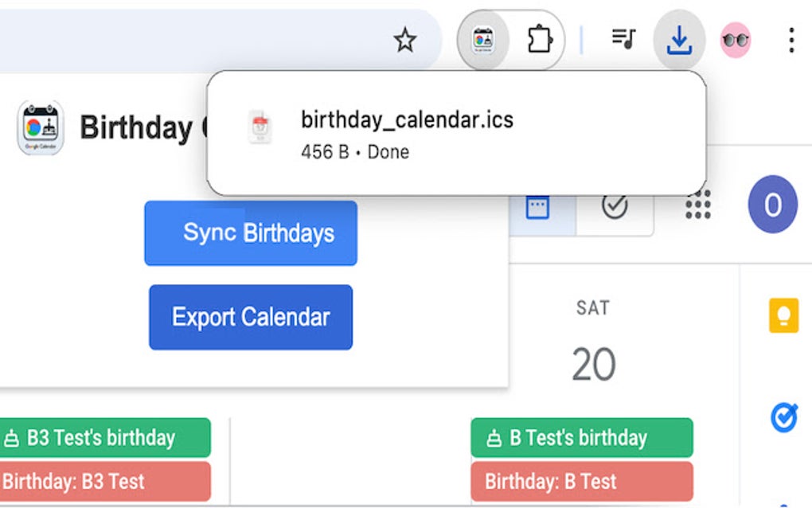812x508 pixels.
Task: Open the Google apps grid
Action: tap(698, 206)
